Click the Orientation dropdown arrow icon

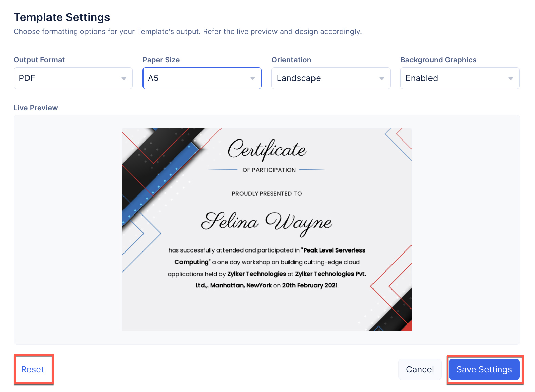tap(382, 78)
